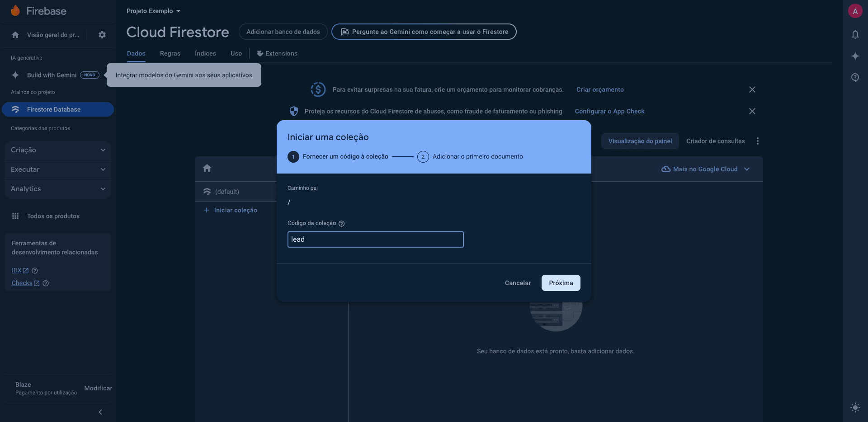Click the Build with Gemini sparkle icon
The width and height of the screenshot is (868, 422).
15,75
